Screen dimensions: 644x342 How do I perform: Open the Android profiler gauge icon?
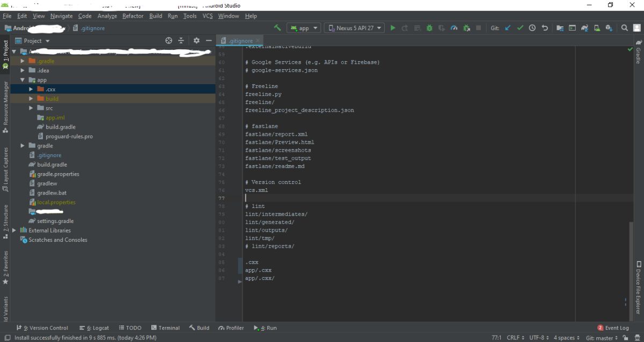pyautogui.click(x=454, y=28)
